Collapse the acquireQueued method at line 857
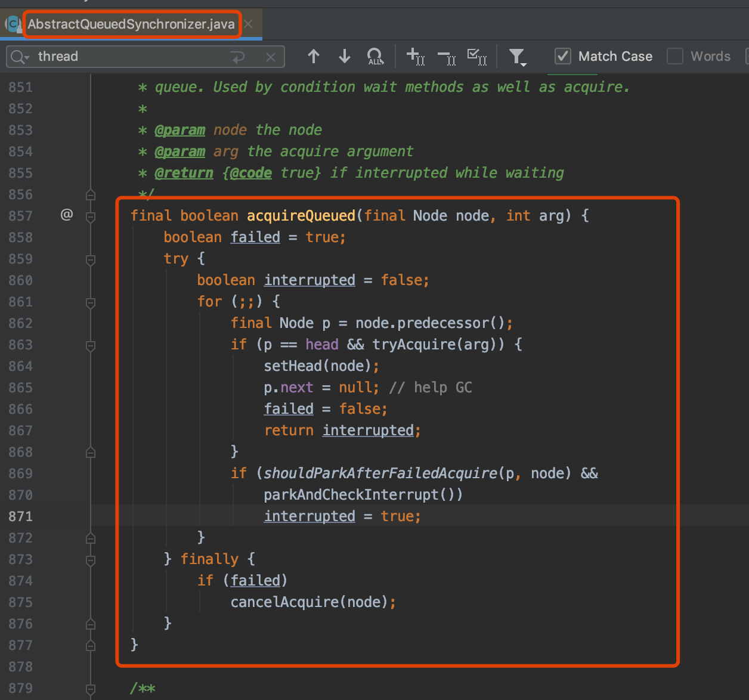The image size is (749, 700). pos(91,216)
